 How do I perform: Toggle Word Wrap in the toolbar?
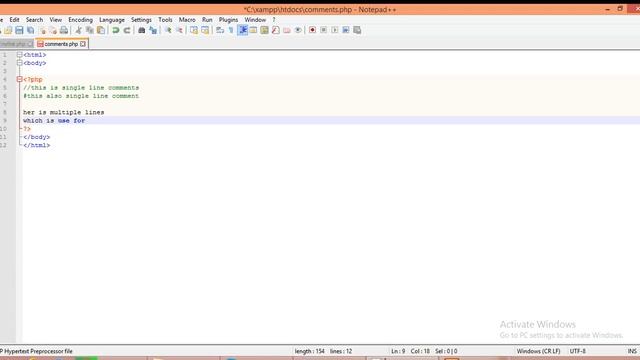[220, 30]
